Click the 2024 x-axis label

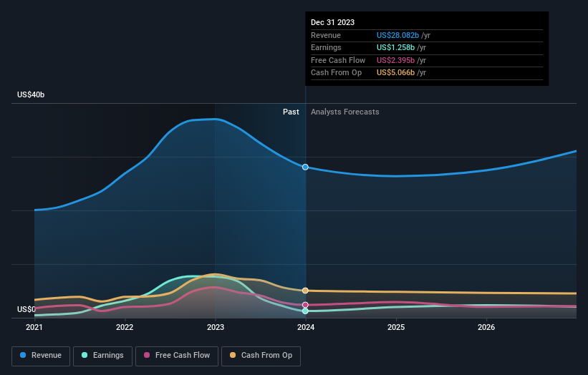(306, 327)
